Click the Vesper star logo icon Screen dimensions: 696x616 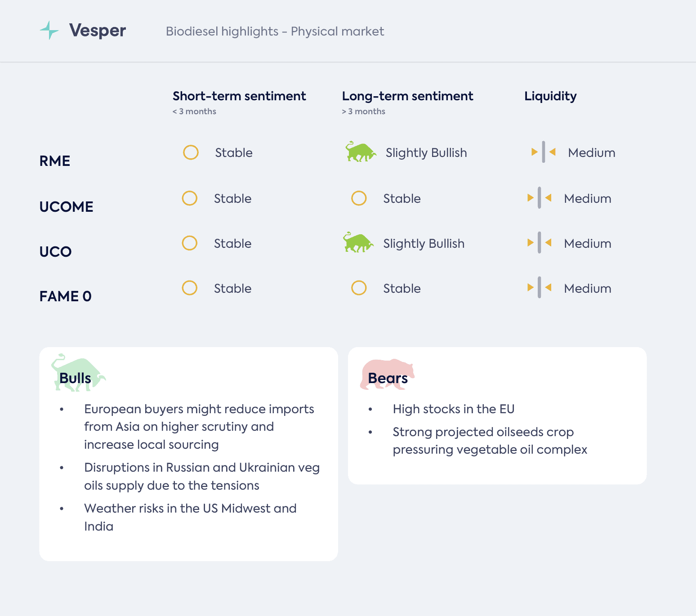tap(49, 30)
